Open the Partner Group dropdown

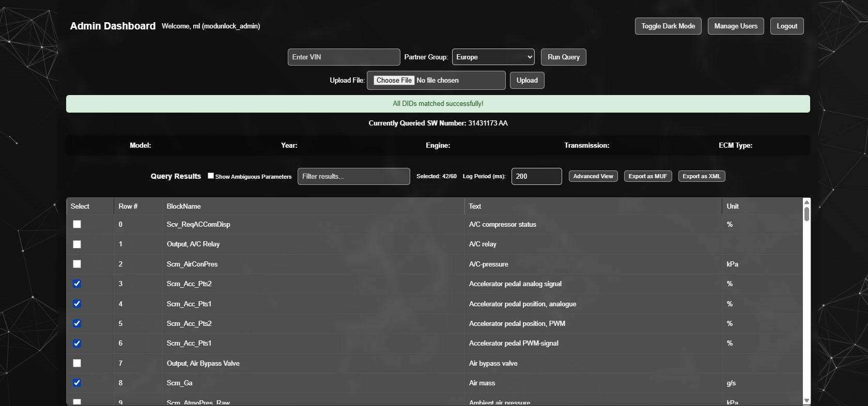pos(493,57)
